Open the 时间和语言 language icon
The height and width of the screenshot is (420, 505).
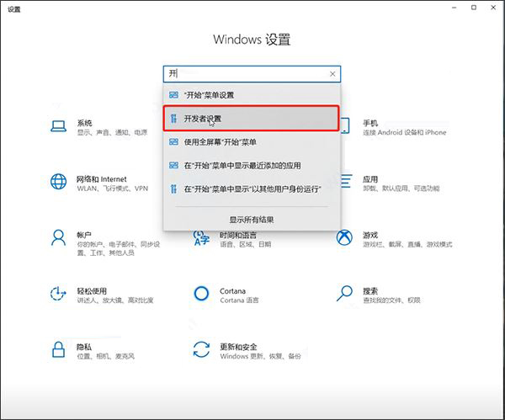201,238
